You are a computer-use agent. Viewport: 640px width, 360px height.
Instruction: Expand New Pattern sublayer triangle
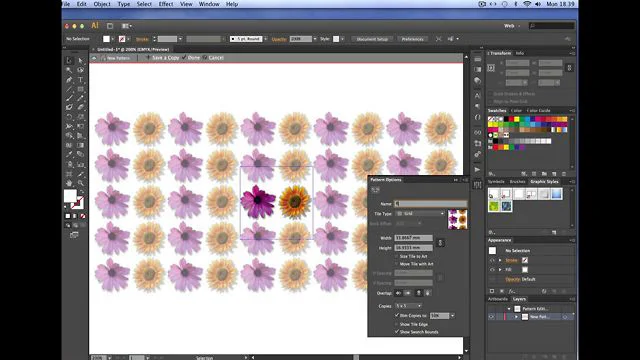coord(516,317)
